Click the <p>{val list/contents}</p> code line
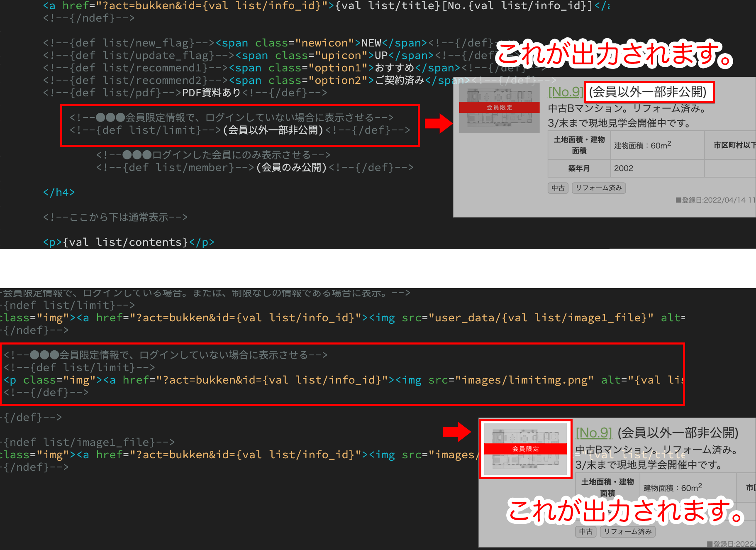756x550 pixels. [129, 242]
